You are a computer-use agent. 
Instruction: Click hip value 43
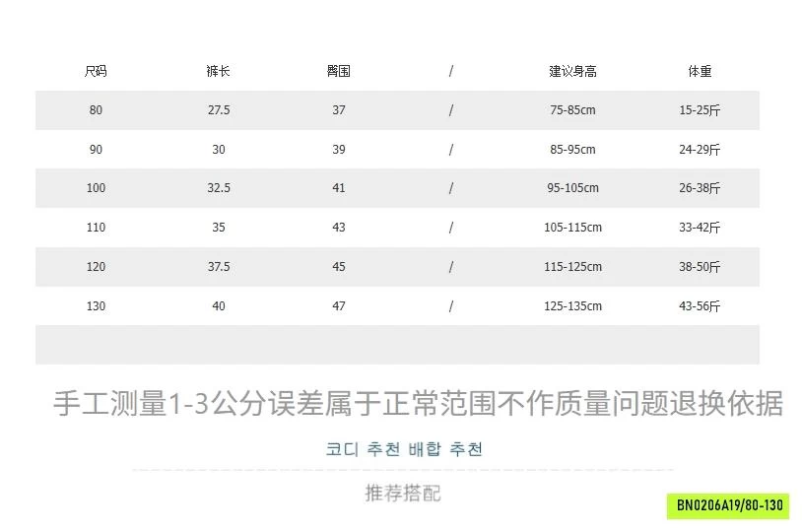[x=339, y=228]
